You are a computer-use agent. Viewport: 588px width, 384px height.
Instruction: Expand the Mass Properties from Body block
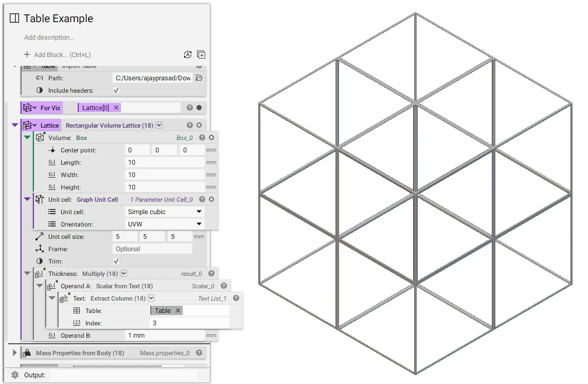pos(14,353)
